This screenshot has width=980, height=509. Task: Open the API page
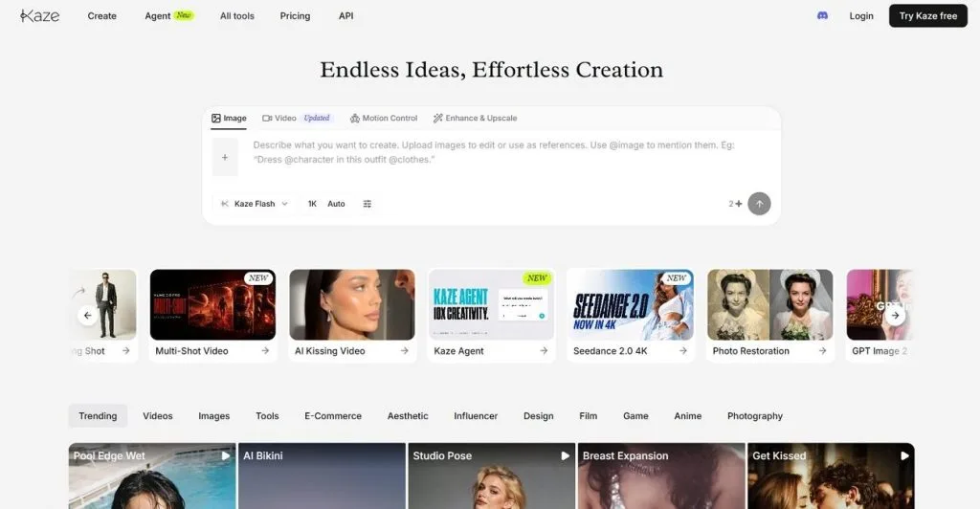click(345, 15)
